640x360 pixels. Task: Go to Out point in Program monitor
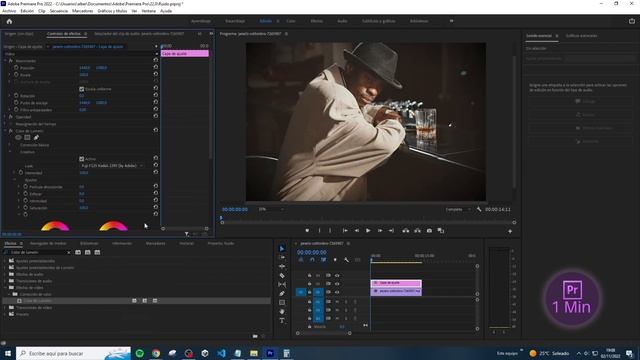[x=391, y=231]
